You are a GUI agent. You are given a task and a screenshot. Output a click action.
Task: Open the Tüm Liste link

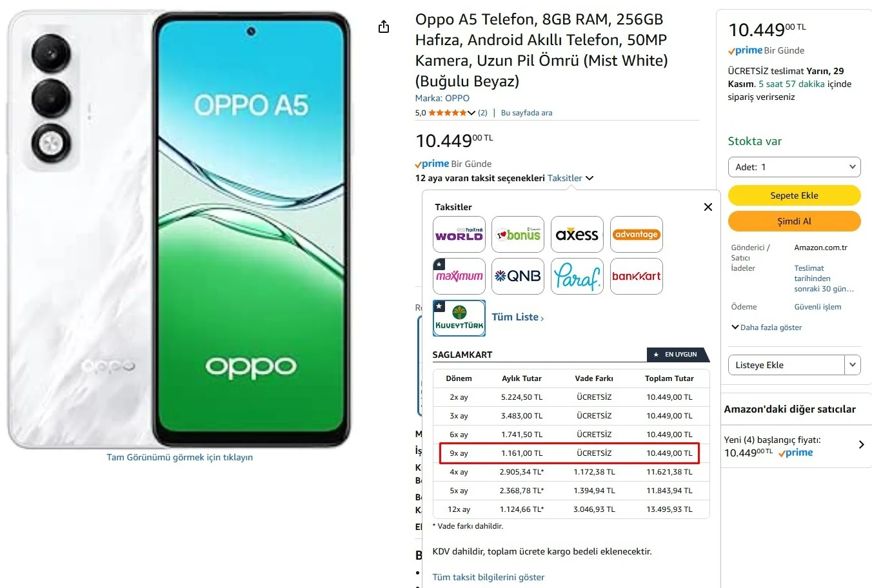tap(517, 317)
